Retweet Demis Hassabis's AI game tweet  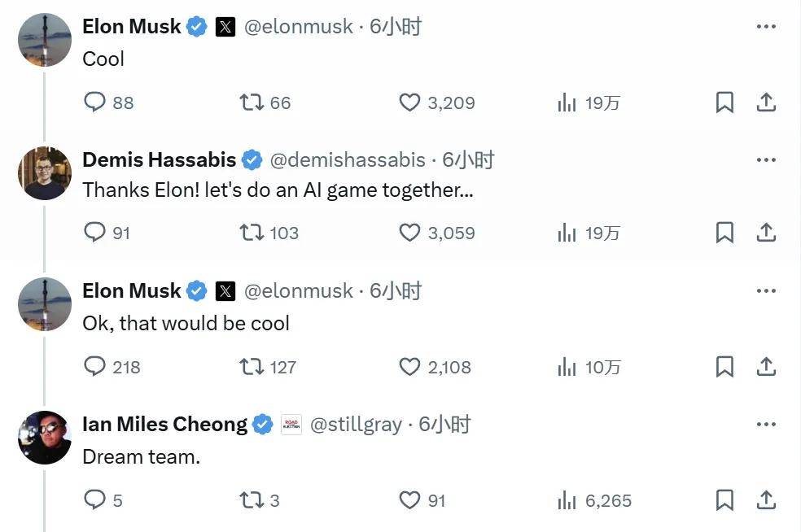tap(252, 233)
